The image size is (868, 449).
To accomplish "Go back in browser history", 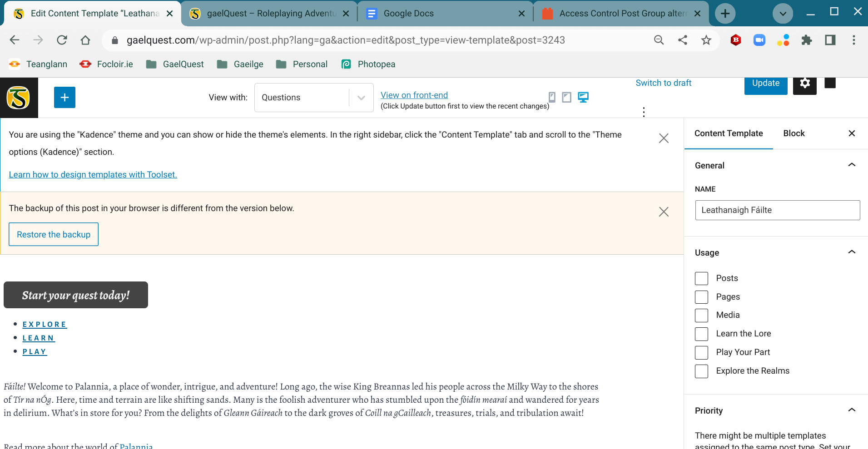I will tap(15, 40).
